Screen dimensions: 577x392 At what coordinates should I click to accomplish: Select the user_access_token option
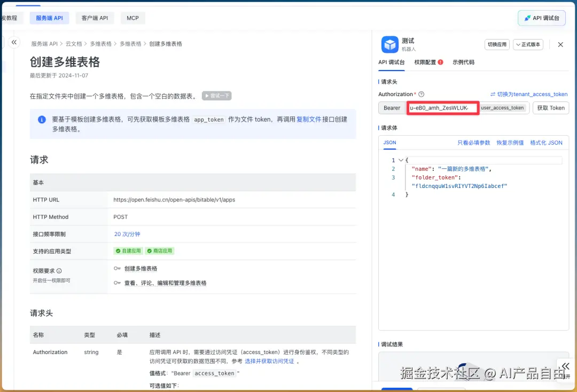pos(503,107)
